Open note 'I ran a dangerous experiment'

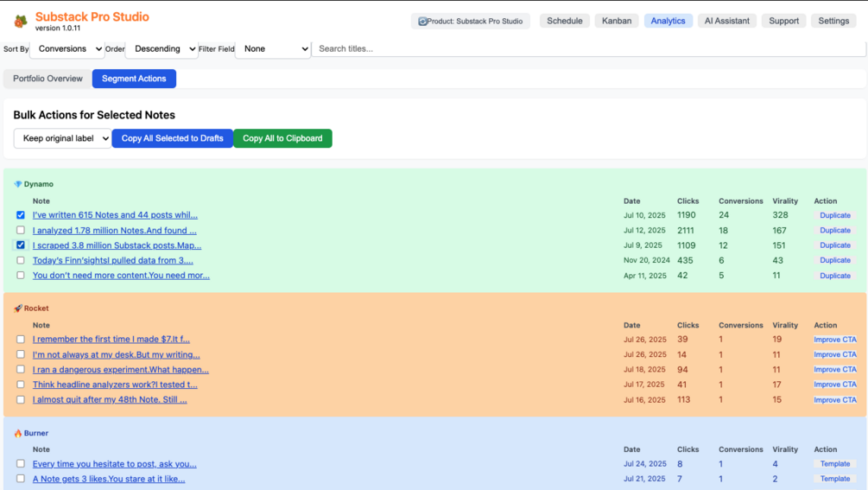click(121, 369)
